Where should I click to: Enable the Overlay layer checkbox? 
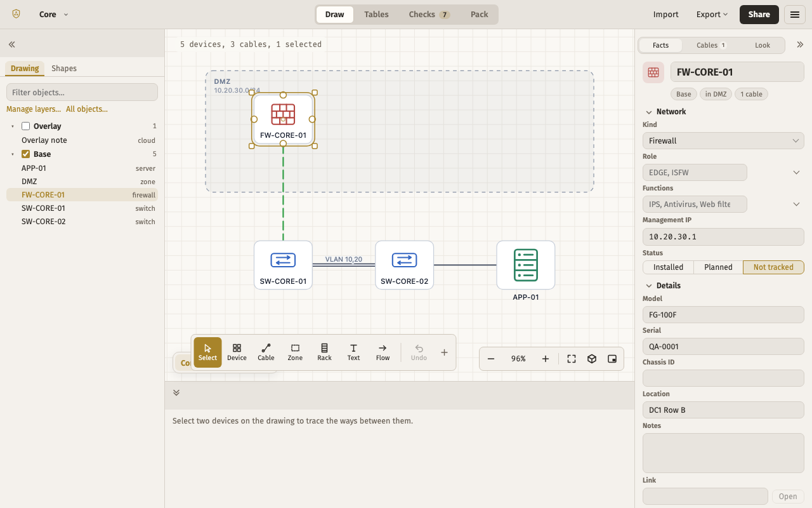[x=26, y=126]
